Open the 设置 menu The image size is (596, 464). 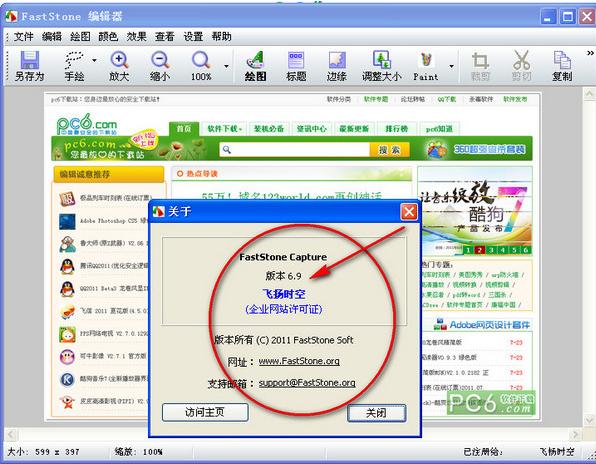(x=193, y=36)
